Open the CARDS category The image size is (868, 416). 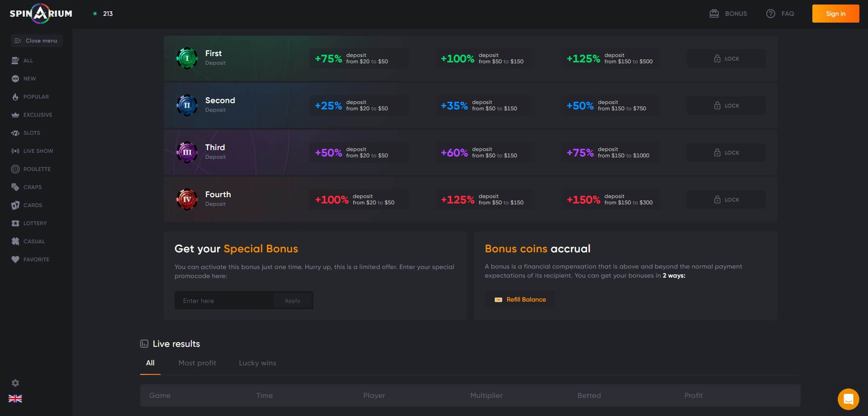pyautogui.click(x=27, y=205)
